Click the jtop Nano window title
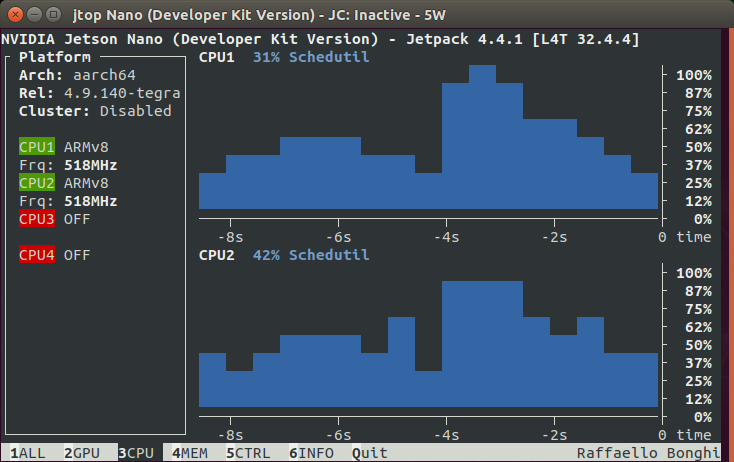Viewport: 734px width, 462px height. tap(259, 15)
